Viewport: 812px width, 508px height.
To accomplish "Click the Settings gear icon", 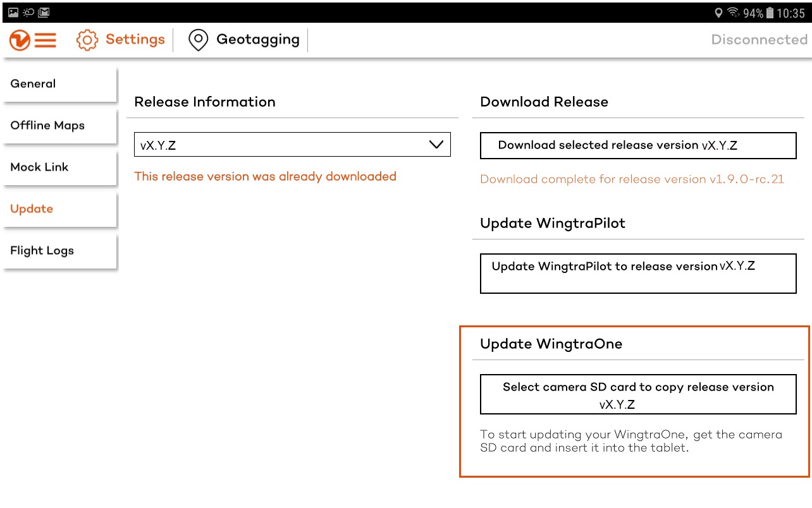I will (x=86, y=39).
